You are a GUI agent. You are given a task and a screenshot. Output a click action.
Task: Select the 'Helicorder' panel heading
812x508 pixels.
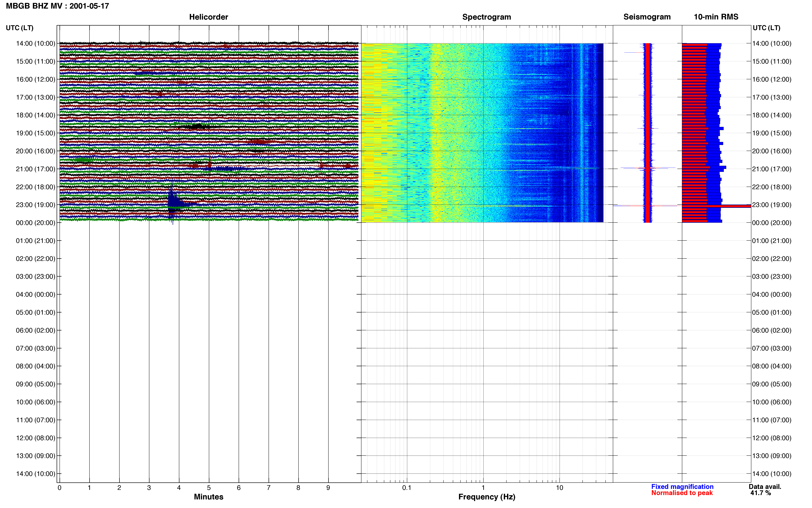pyautogui.click(x=209, y=17)
